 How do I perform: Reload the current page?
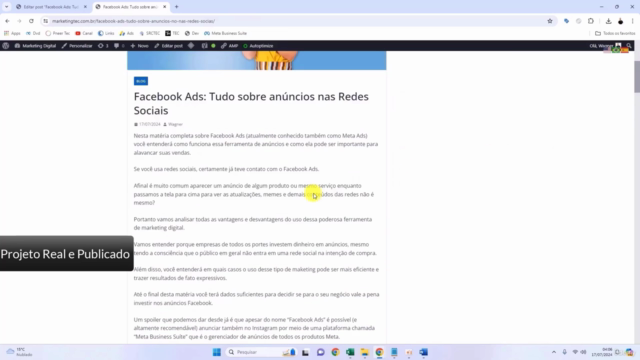point(31,21)
